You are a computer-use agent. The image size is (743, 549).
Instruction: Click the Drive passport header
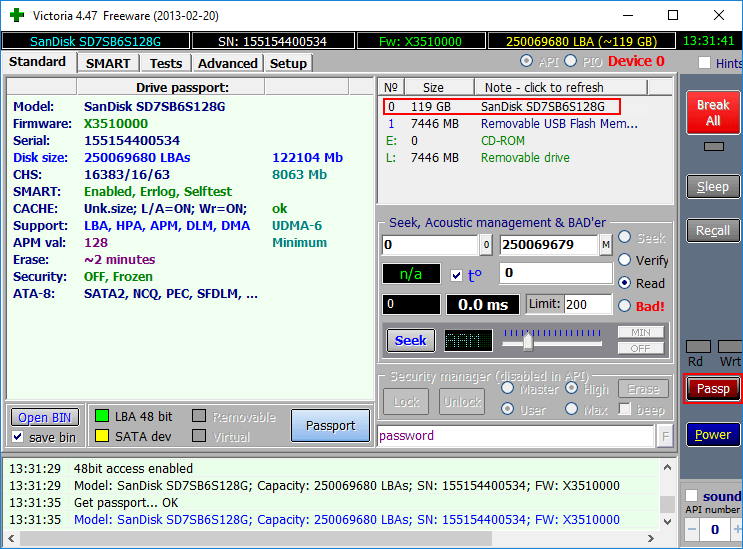(x=171, y=88)
